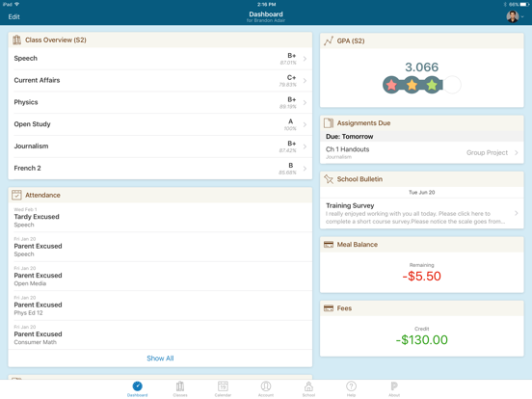
Task: Click the 3.066 GPA value
Action: [x=422, y=67]
